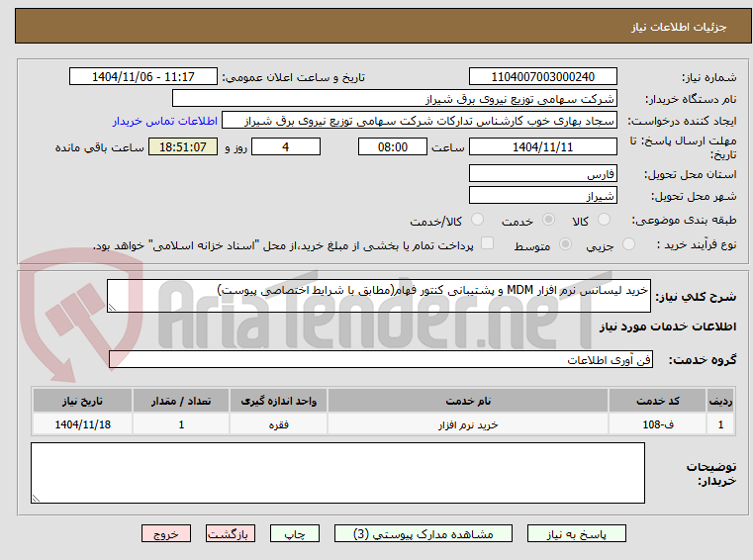Open مشاهده مدارک پیوستی (3) attachments
Image resolution: width=753 pixels, height=560 pixels.
[424, 533]
